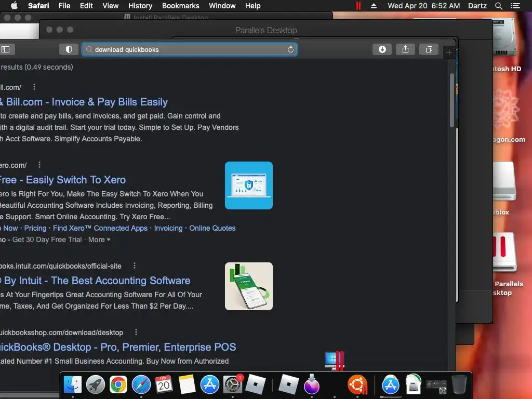The height and width of the screenshot is (399, 532).
Task: Open Notes in the Dock
Action: pyautogui.click(x=187, y=385)
